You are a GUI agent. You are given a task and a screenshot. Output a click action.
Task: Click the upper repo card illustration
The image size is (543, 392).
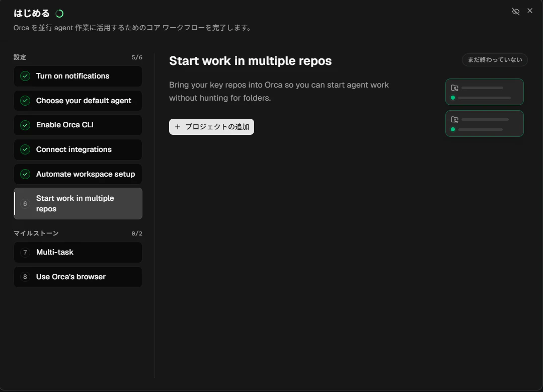point(485,92)
